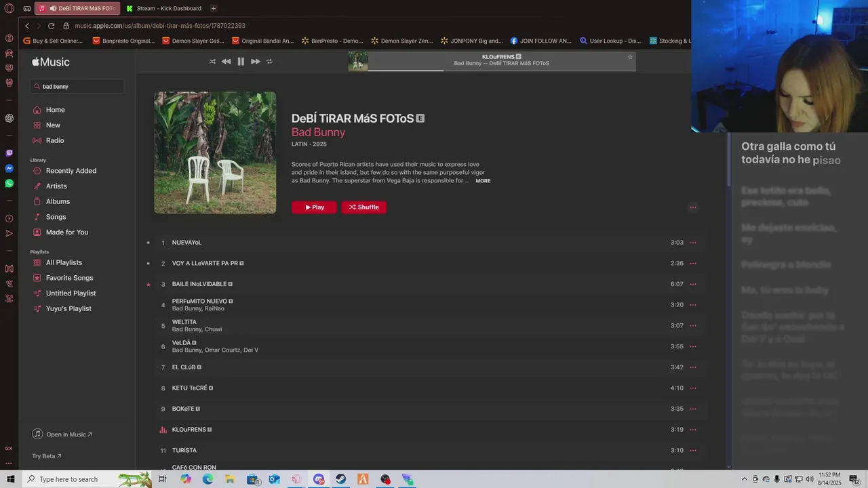
Task: Click the bad bunny search field
Action: [77, 87]
